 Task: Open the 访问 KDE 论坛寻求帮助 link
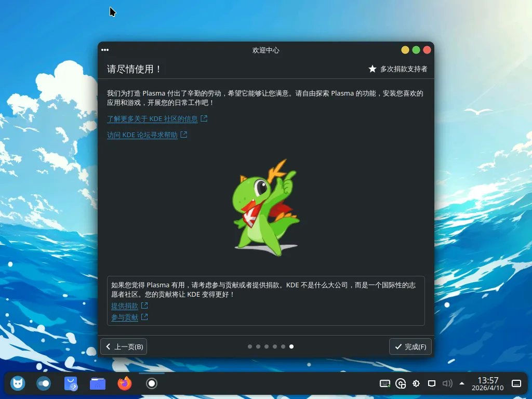(142, 135)
